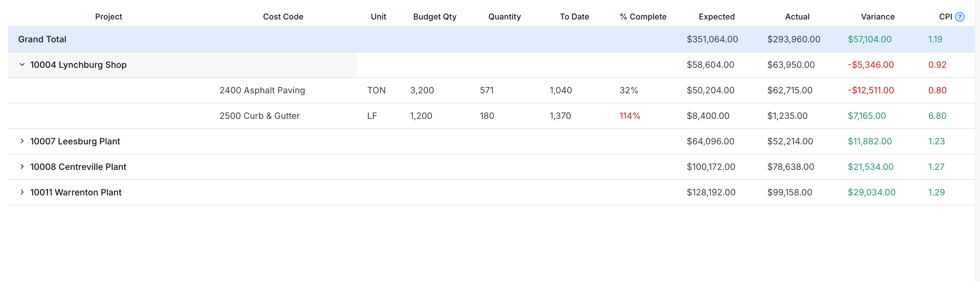Expand the 10007 Leesburg Plant row
This screenshot has height=282, width=980.
[22, 141]
